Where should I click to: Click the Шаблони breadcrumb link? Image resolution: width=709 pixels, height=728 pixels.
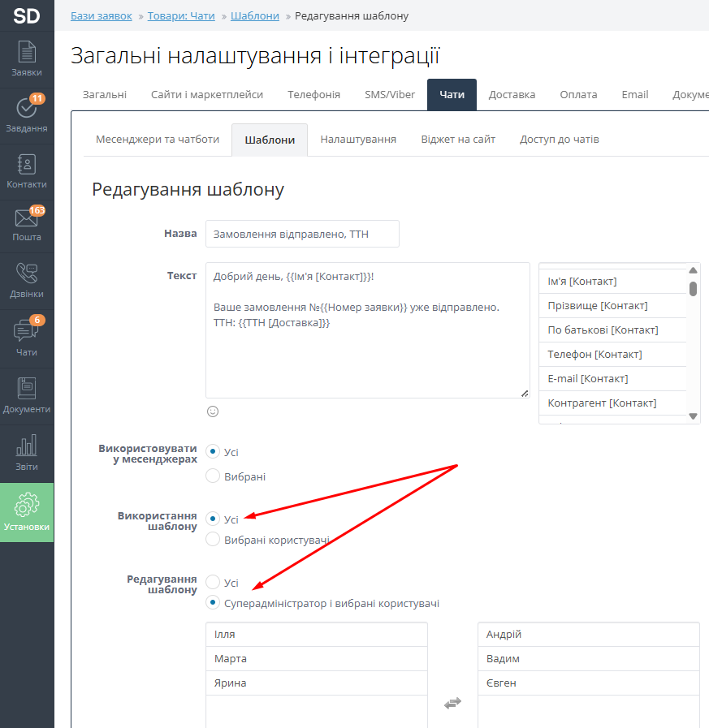[x=254, y=15]
